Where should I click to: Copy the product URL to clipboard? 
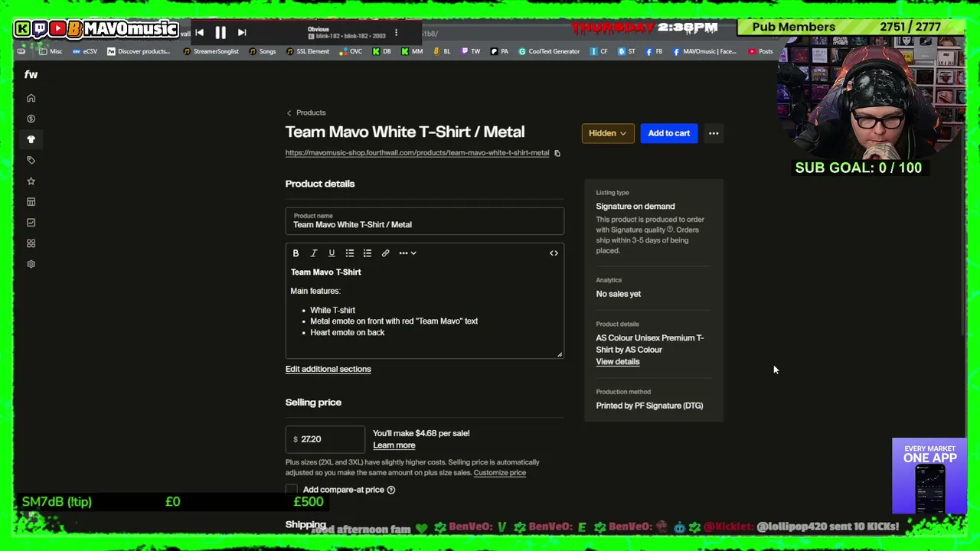557,153
